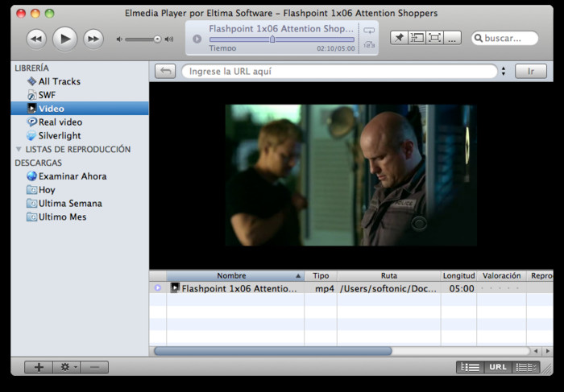Sort by the Longitud column header
This screenshot has width=564, height=392.
point(458,276)
